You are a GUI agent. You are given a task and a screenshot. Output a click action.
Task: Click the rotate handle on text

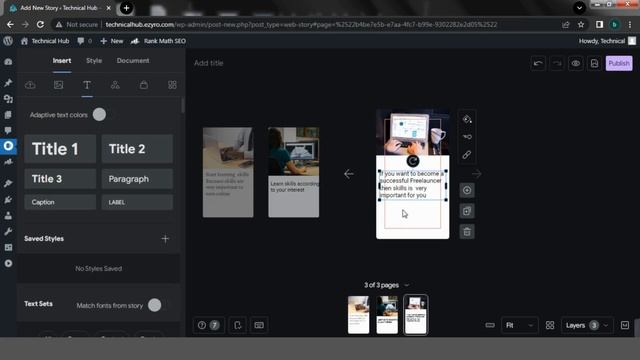(413, 161)
